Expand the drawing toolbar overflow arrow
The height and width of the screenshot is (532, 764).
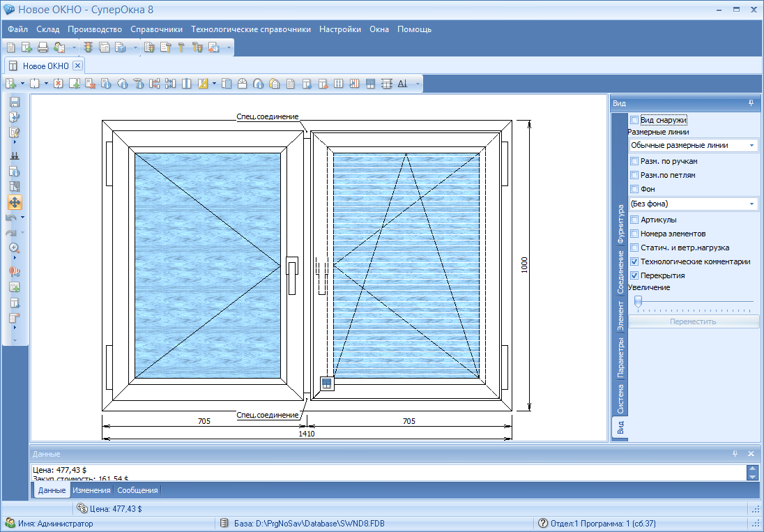pos(418,84)
